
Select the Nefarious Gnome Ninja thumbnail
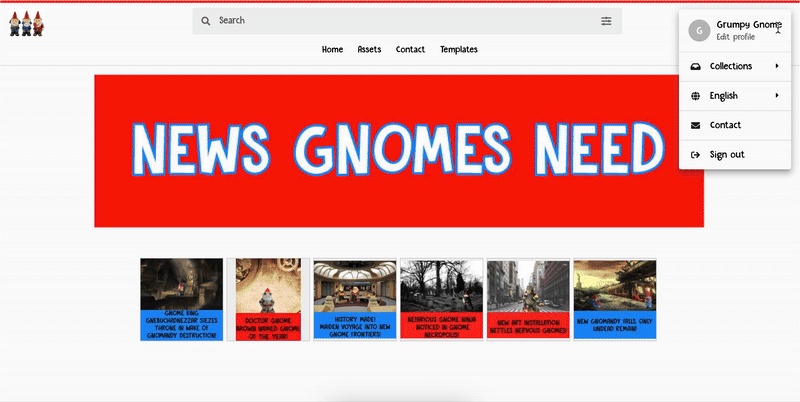(x=441, y=299)
